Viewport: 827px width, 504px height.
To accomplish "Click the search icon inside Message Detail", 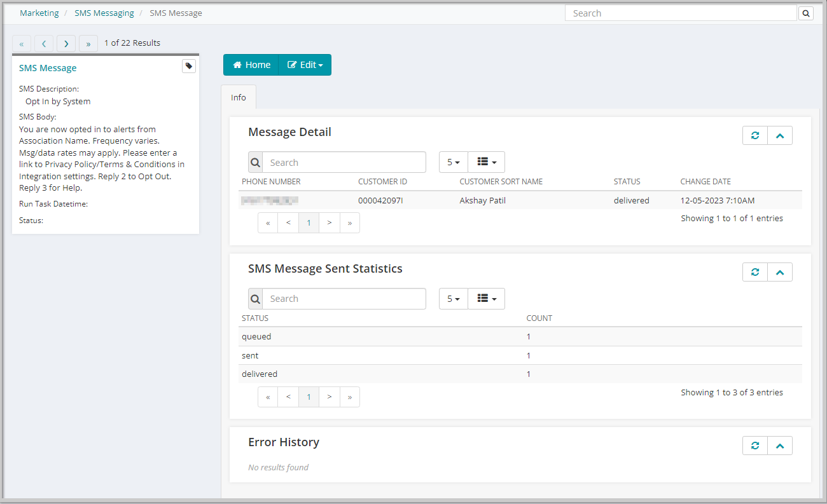I will click(x=254, y=162).
